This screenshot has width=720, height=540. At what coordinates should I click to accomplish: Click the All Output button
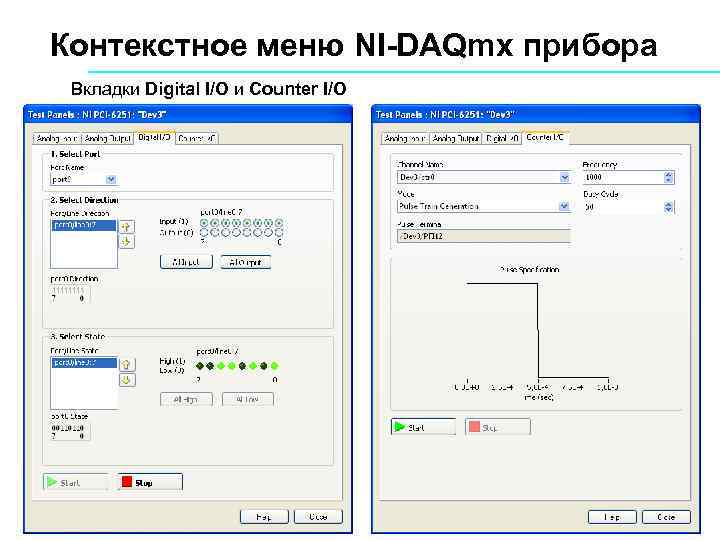(245, 262)
